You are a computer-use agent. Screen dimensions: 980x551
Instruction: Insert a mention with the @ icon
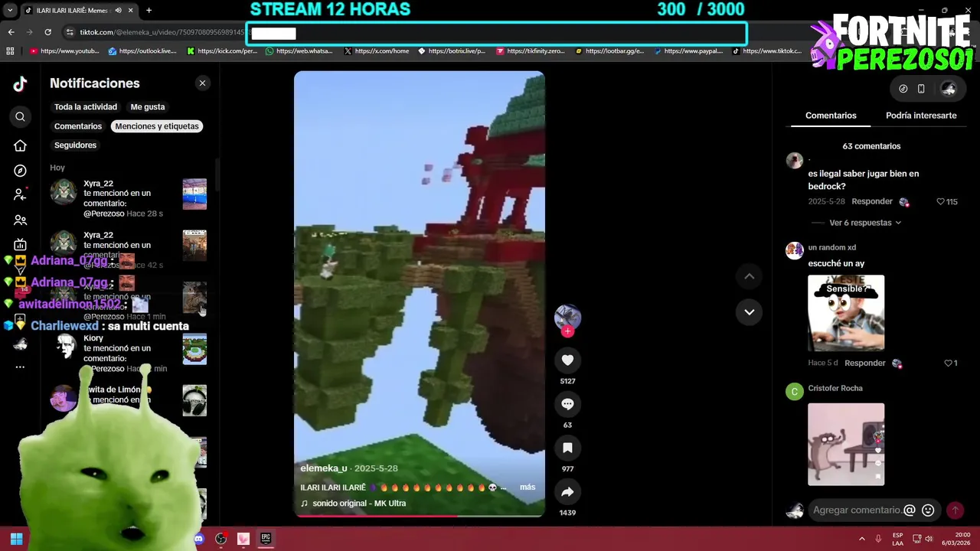click(910, 510)
